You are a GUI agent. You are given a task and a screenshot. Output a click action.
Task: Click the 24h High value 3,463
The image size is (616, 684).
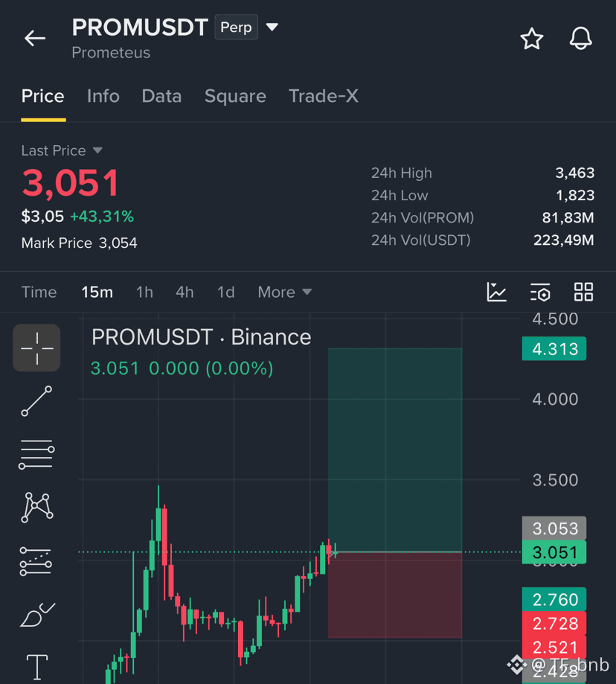click(x=574, y=173)
